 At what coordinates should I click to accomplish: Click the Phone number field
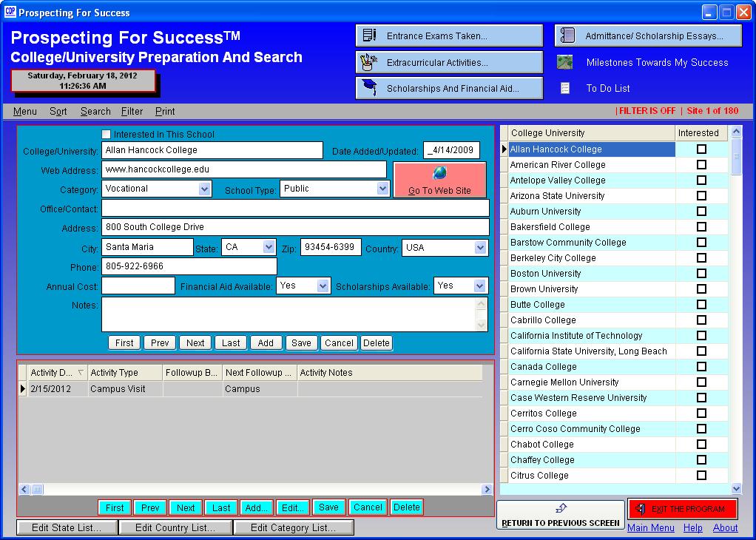(x=189, y=266)
